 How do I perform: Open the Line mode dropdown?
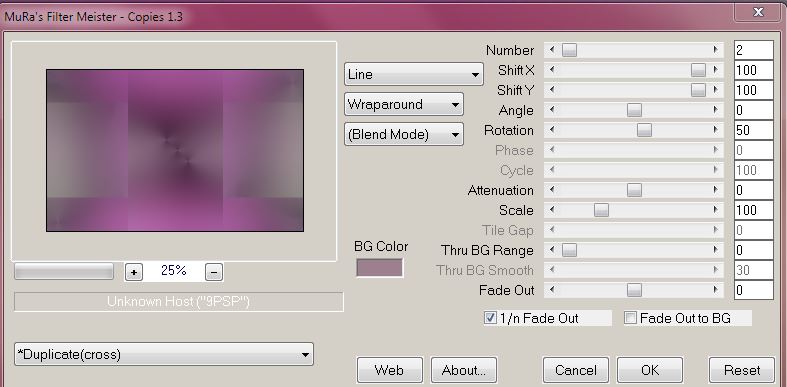(x=414, y=74)
